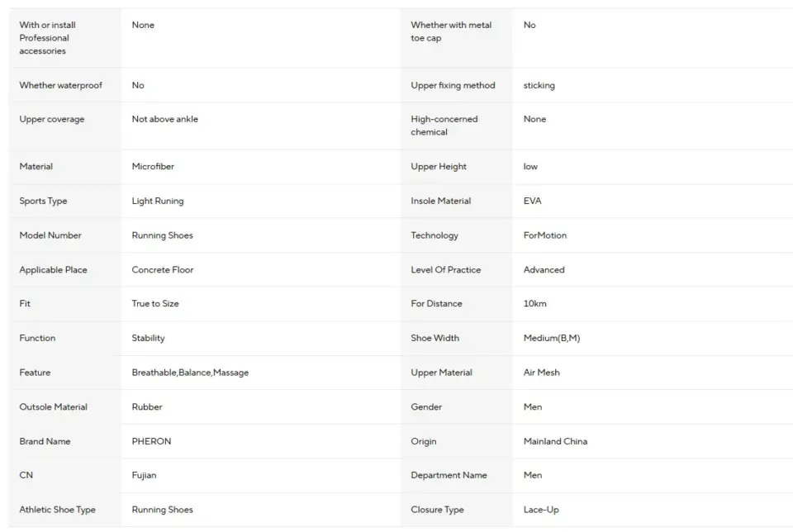Click the Upper fixing method label
The image size is (793, 532).
(x=453, y=85)
